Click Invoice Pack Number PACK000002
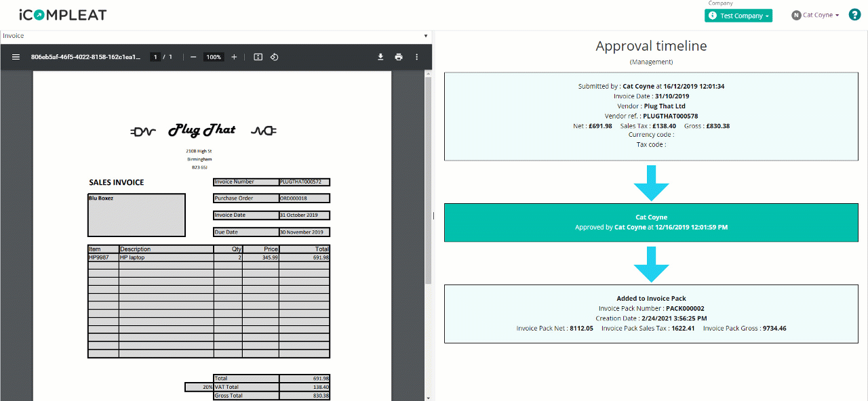The height and width of the screenshot is (401, 868). (651, 308)
